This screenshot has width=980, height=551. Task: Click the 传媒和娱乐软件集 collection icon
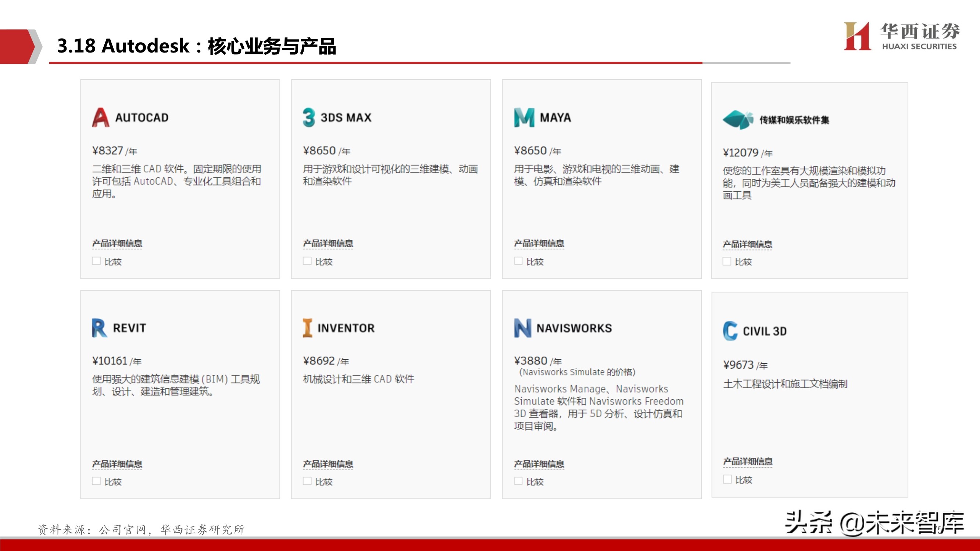pos(738,120)
